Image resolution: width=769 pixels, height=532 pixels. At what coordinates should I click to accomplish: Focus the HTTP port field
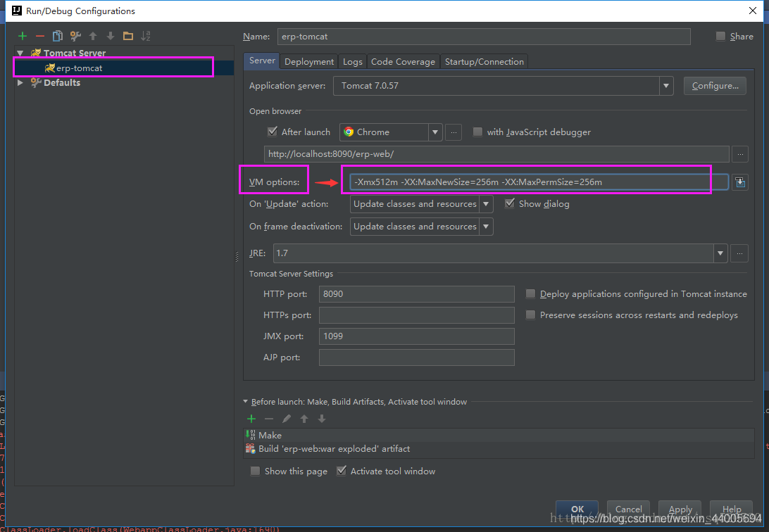417,294
